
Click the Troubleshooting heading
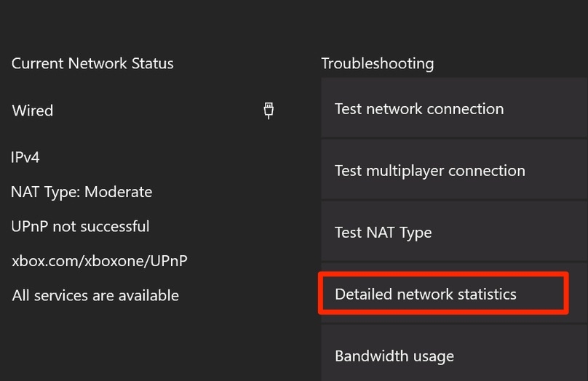[378, 65]
